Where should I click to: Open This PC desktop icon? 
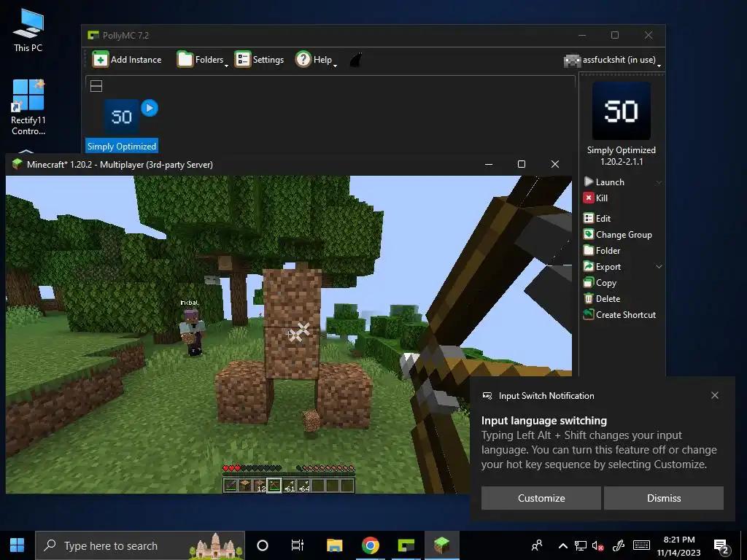coord(28,29)
